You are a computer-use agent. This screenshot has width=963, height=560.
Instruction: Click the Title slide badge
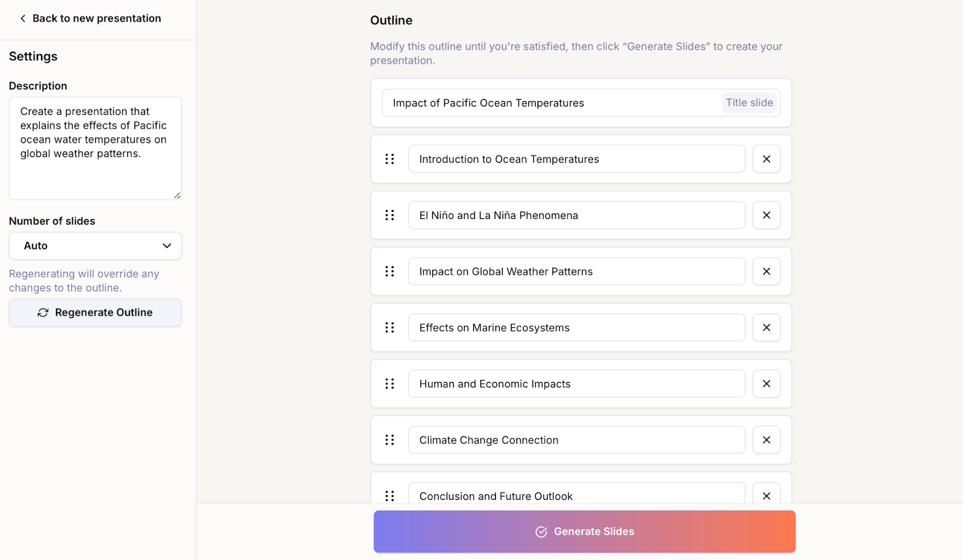(749, 103)
